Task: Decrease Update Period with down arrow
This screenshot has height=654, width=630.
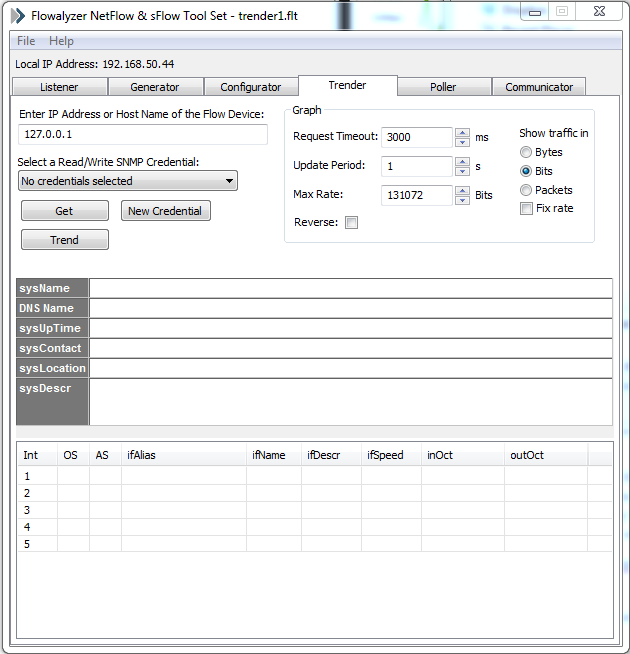Action: 462,171
